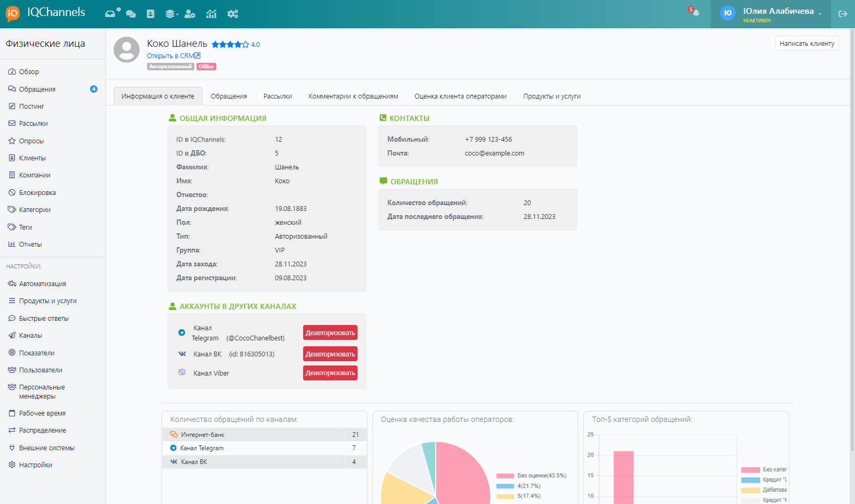Viewport: 855px width, 504px height.
Task: Click the Telegram handle @CocoChanelbest
Action: [256, 338]
